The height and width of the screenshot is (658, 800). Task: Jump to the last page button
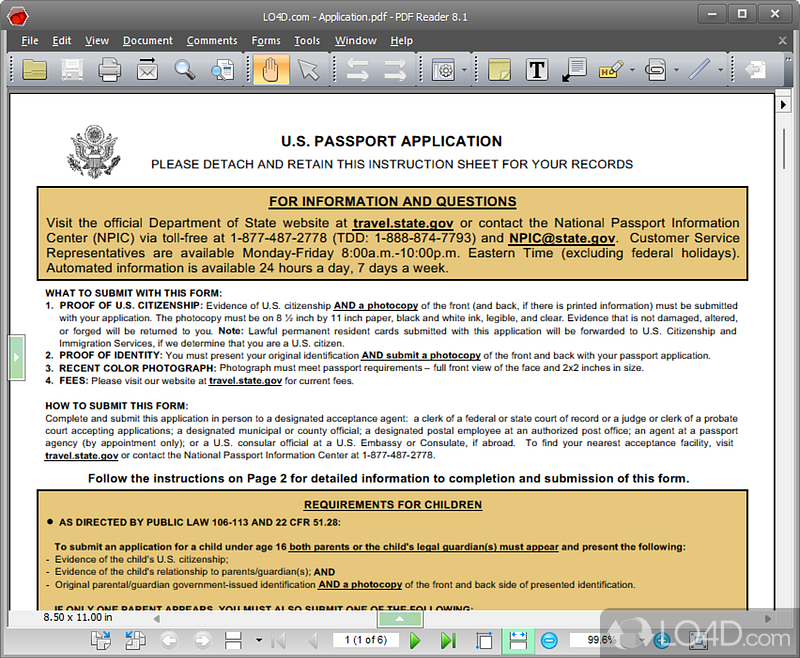pos(448,640)
